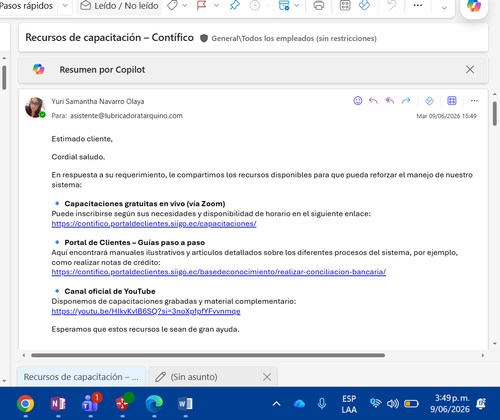The image size is (500, 420).
Task: Reply all with the double arrow icon
Action: (x=390, y=101)
